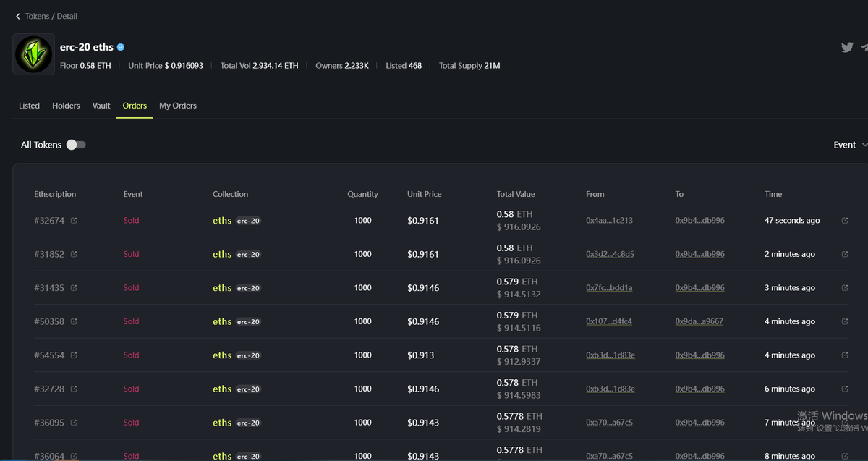Click the Unit Price column header
Screen dimensions: 868x461
point(424,194)
